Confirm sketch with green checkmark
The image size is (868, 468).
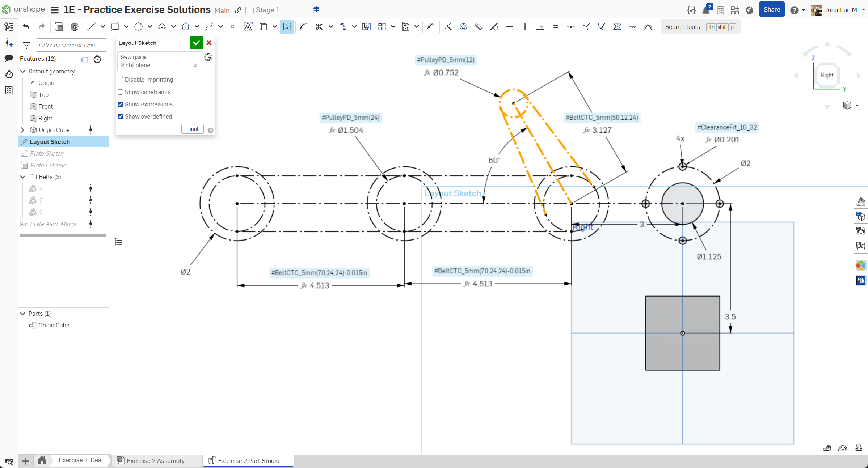(x=196, y=43)
